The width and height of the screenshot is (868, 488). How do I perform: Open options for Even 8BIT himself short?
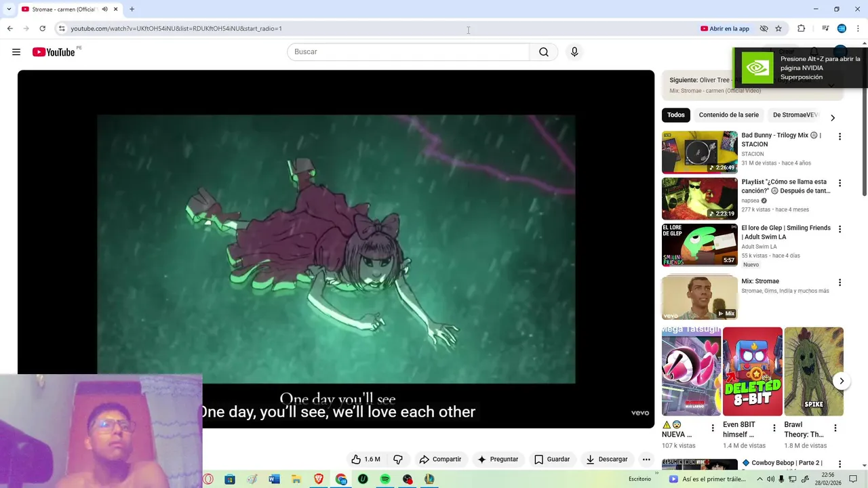774,428
